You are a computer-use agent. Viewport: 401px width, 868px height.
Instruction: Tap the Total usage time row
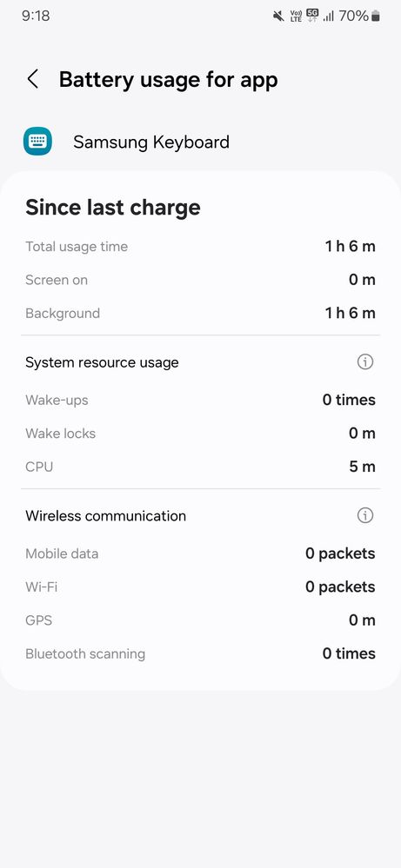(x=200, y=247)
